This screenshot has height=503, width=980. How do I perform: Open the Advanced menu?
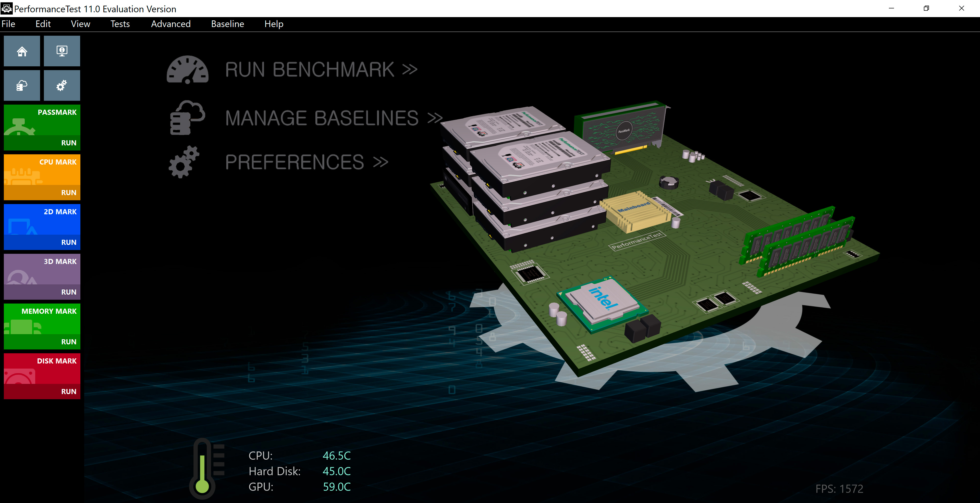click(170, 23)
